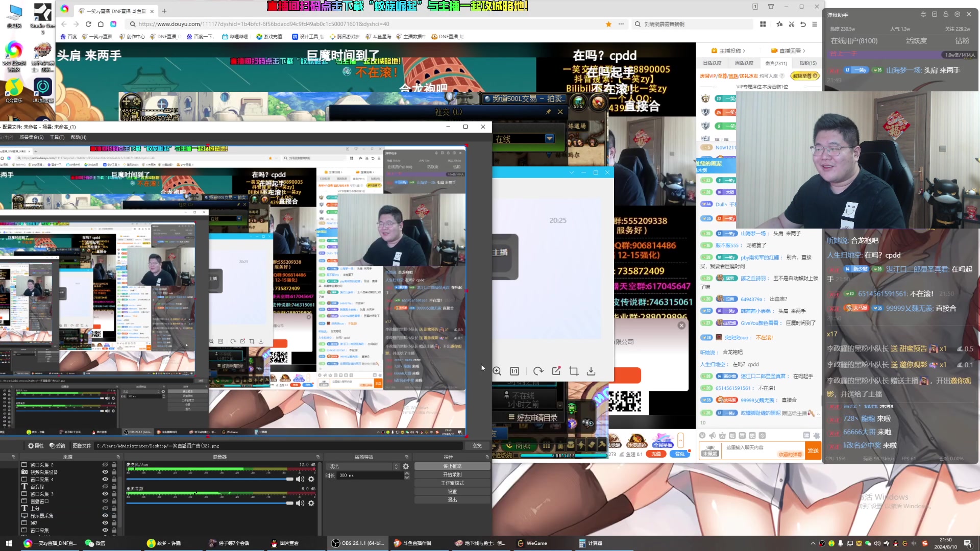Toggle lock icon in 弹幕助手 panel

coord(946,14)
